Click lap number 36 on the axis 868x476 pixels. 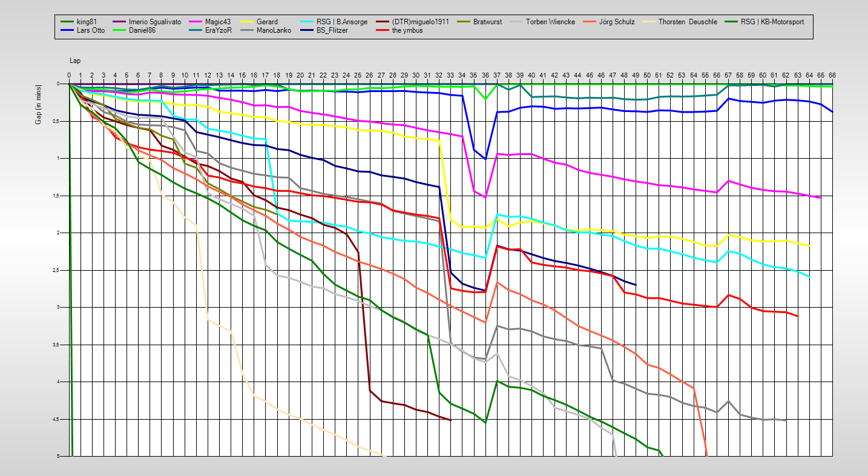click(x=485, y=75)
